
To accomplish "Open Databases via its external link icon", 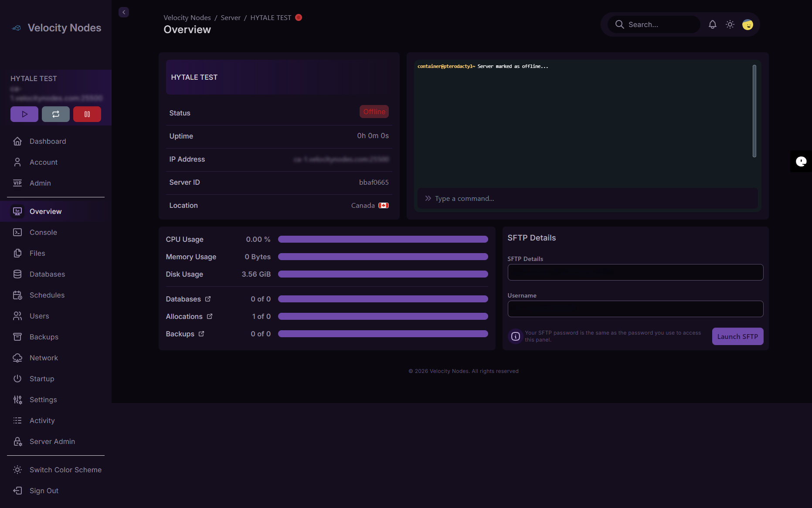I will (x=207, y=298).
